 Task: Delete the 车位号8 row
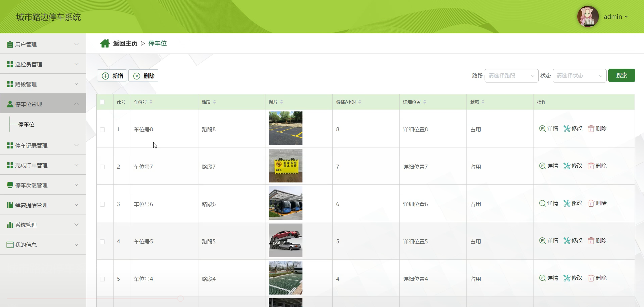click(x=597, y=129)
